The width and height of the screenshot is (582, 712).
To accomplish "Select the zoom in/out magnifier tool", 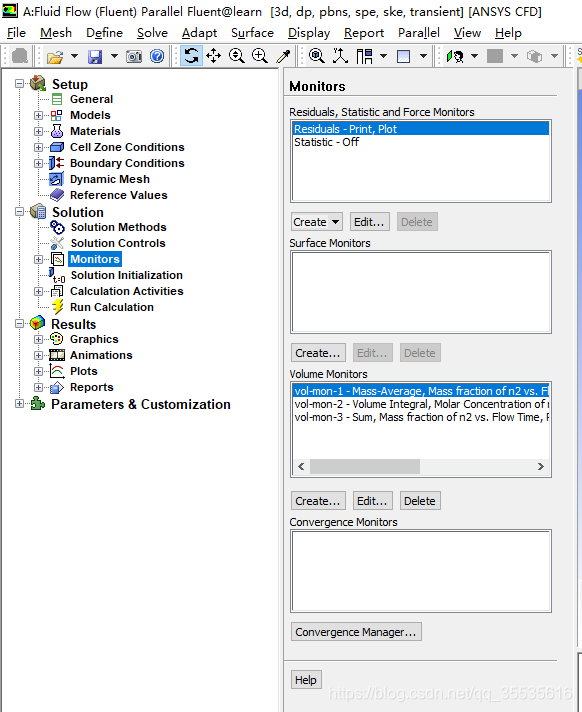I will (x=237, y=56).
